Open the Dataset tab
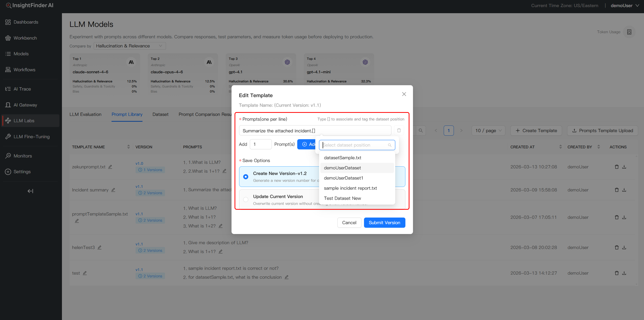Screen dimensions: 644x320 coord(160,114)
